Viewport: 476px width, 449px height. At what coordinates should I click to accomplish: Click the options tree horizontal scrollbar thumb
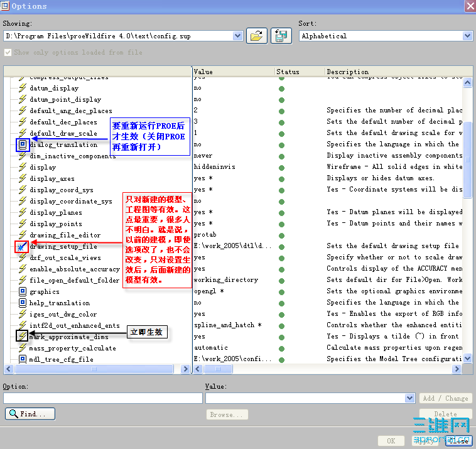pos(94,369)
